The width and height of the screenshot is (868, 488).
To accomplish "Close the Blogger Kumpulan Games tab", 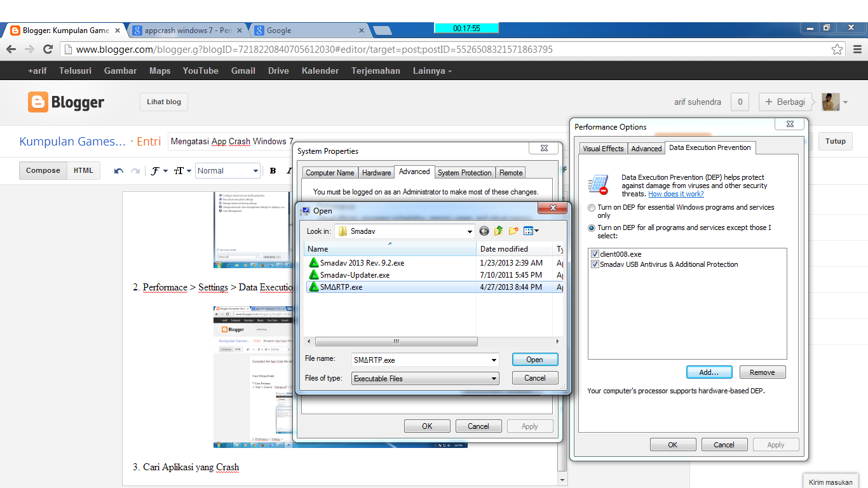I will tap(118, 30).
